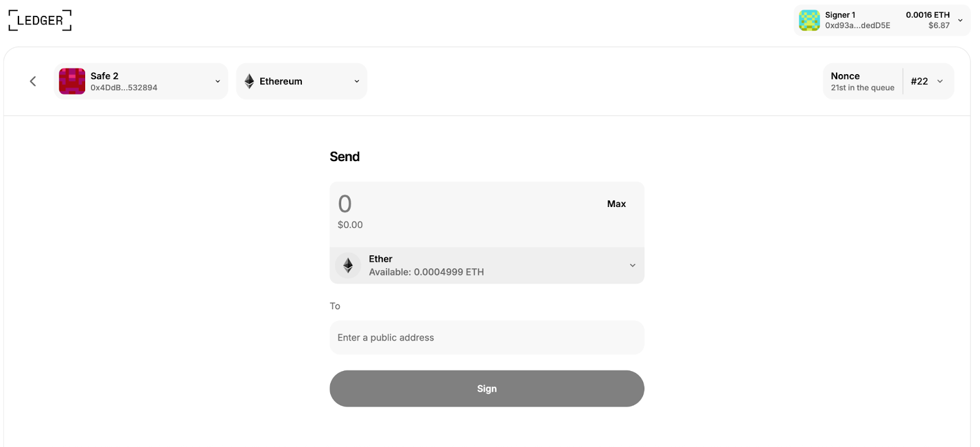Screen dimensions: 980x447
Task: Click the Max amount button
Action: 616,204
